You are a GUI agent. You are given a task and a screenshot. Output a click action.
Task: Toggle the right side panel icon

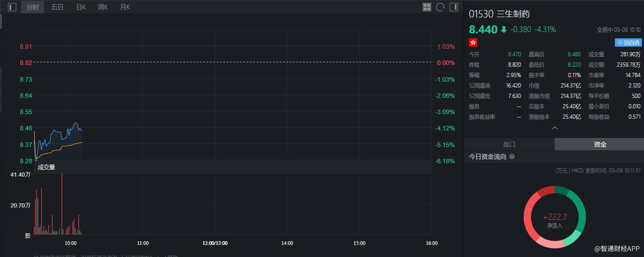pyautogui.click(x=454, y=7)
